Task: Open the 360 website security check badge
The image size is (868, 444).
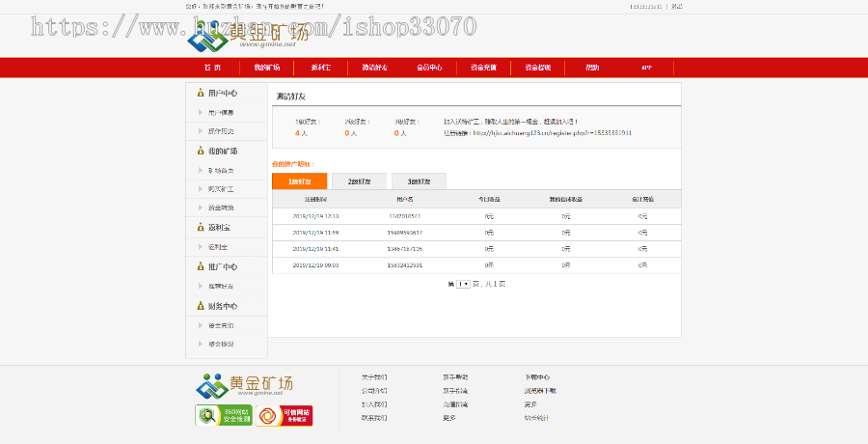Action: coord(224,415)
